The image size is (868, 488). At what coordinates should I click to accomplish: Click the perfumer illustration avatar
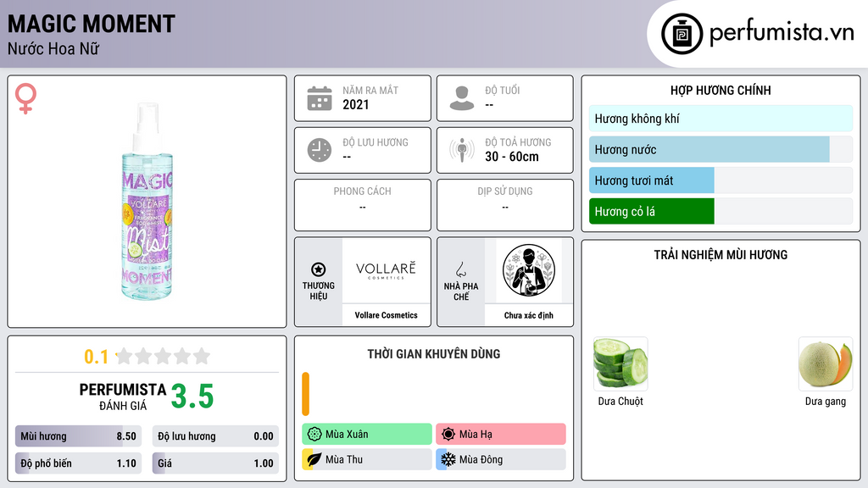[x=529, y=270]
